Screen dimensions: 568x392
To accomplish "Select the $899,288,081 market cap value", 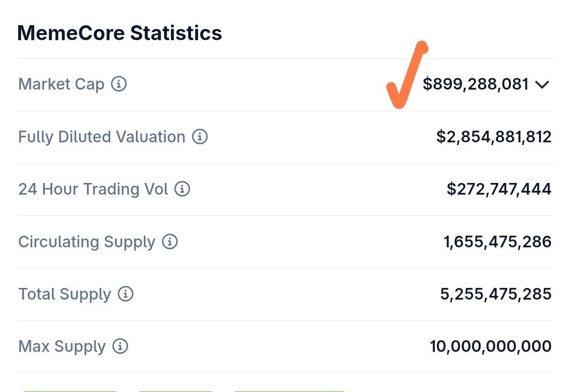I will click(476, 84).
